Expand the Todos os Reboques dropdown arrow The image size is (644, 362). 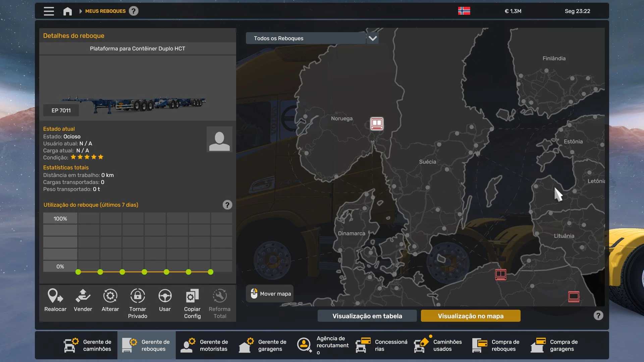coord(373,38)
